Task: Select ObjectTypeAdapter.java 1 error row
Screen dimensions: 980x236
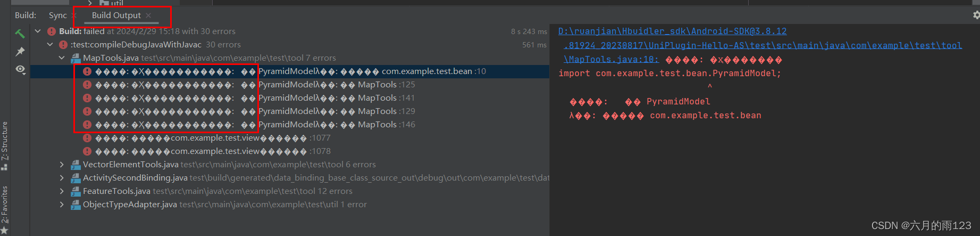Action: tap(290, 205)
